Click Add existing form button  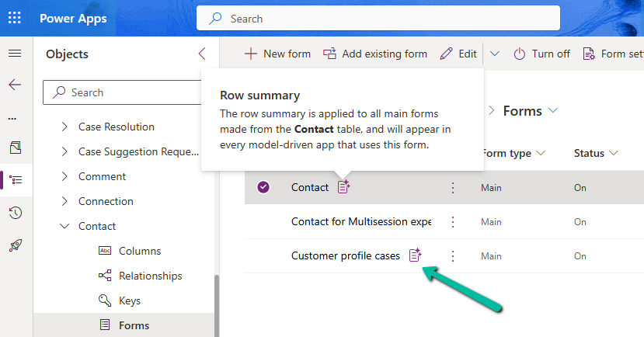coord(375,54)
